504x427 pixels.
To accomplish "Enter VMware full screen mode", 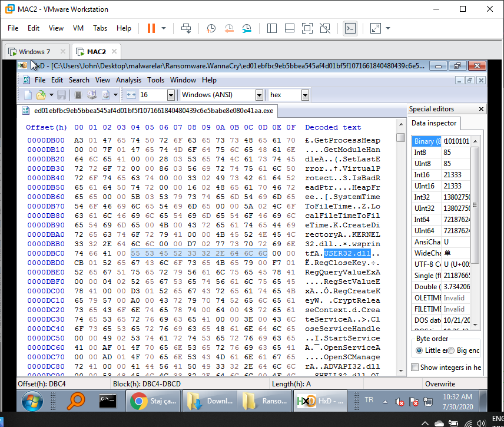I will coord(307,28).
